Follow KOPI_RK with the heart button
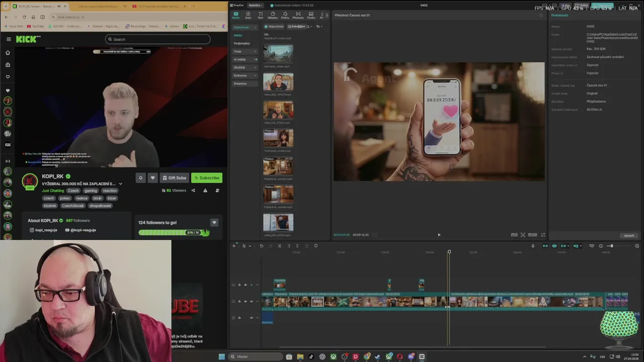 (152, 177)
